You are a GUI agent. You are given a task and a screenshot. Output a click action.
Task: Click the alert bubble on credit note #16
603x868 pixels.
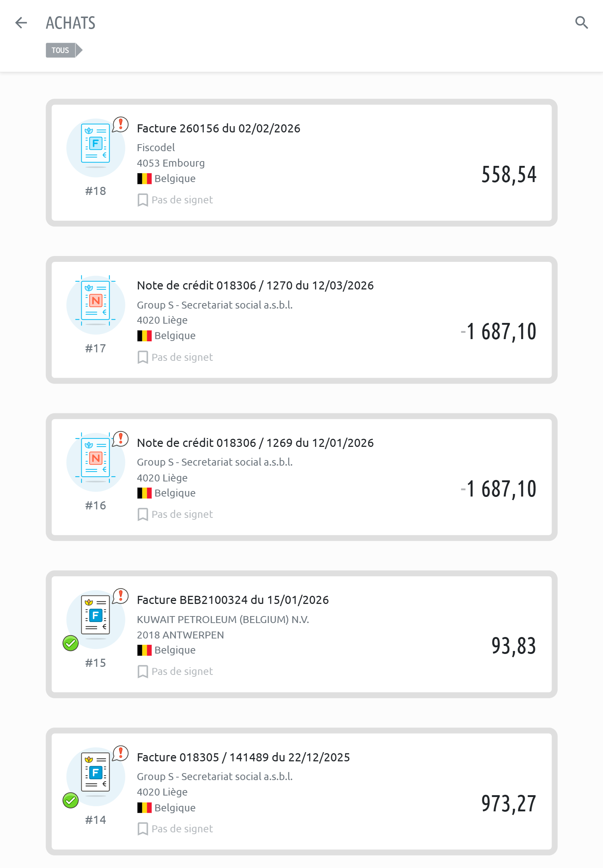tap(121, 439)
